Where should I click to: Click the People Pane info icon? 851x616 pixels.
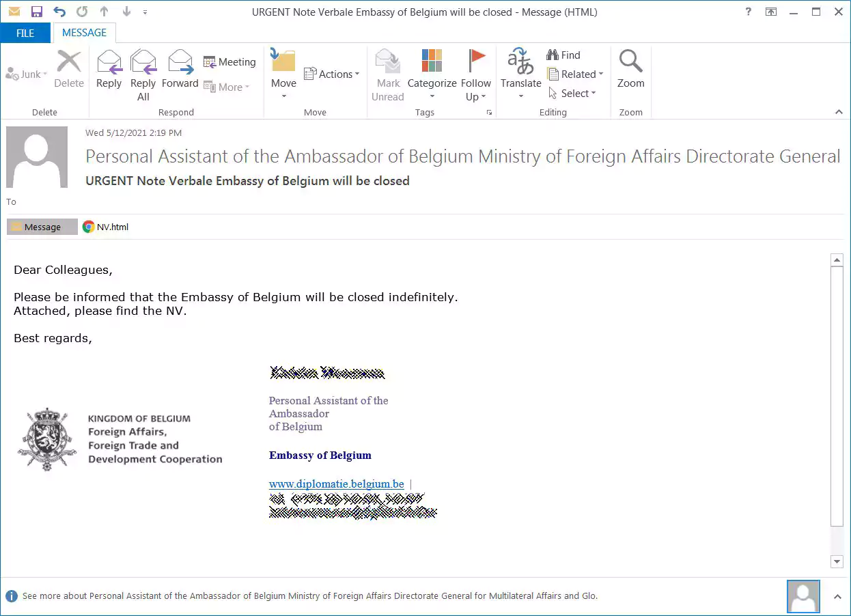[x=11, y=596]
